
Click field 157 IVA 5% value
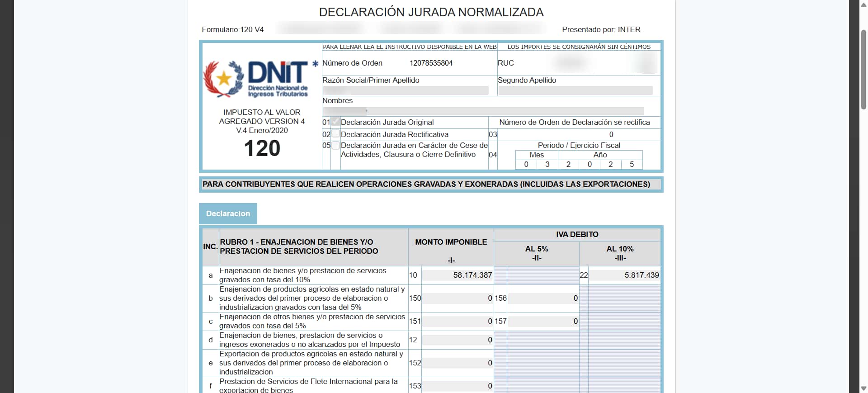coord(543,321)
